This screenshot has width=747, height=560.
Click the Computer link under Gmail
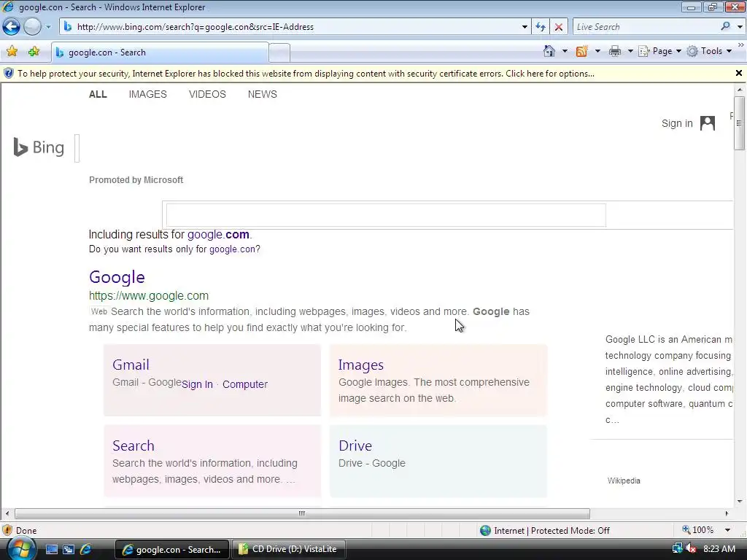(x=245, y=384)
